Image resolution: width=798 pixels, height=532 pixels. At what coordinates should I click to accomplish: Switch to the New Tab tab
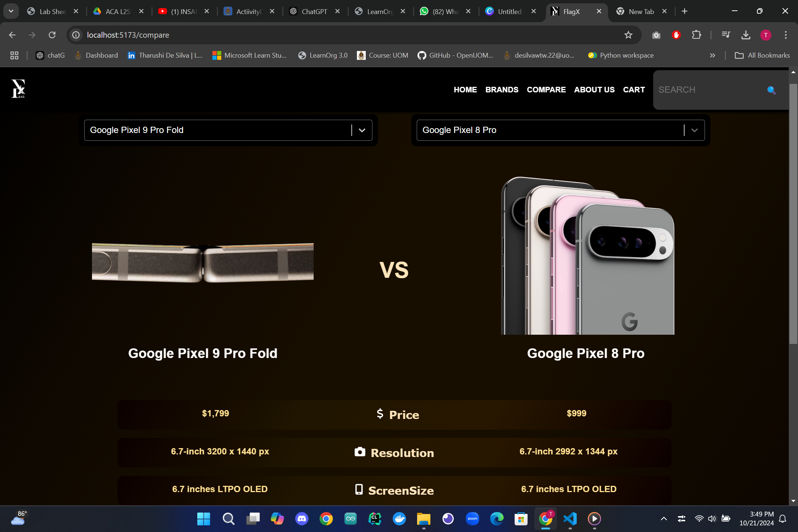tap(641, 11)
